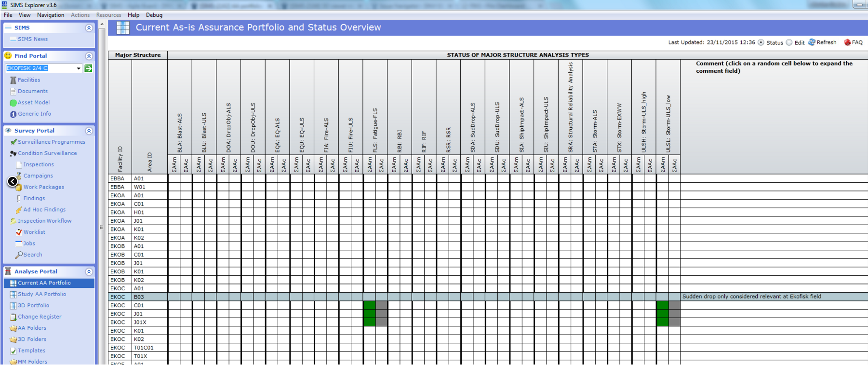Viewport: 868px width, 365px height.
Task: Collapse the Analyse Portal section
Action: 89,271
